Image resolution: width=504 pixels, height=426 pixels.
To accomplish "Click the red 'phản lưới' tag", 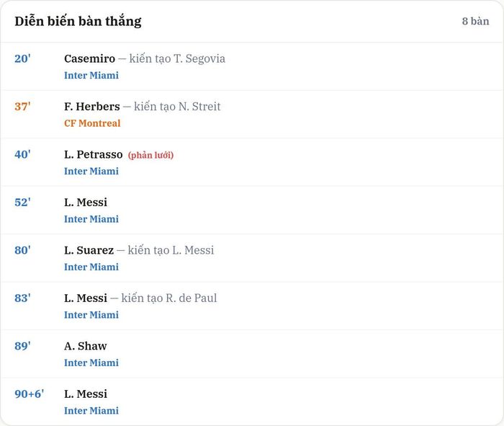I will [150, 155].
